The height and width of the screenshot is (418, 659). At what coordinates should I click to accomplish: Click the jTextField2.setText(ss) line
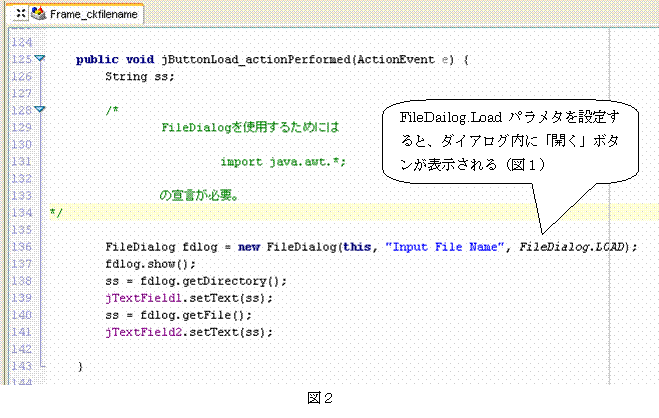click(x=188, y=332)
